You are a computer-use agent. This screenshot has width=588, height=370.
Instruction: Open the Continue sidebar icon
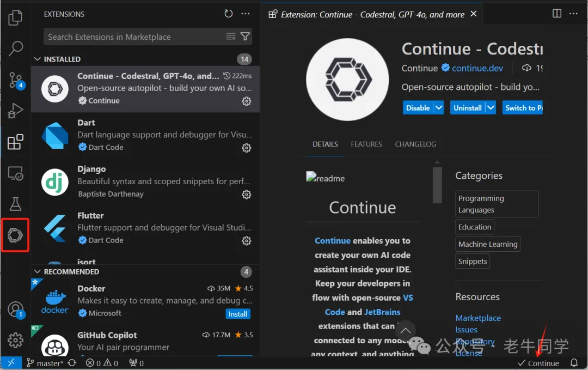[x=15, y=235]
